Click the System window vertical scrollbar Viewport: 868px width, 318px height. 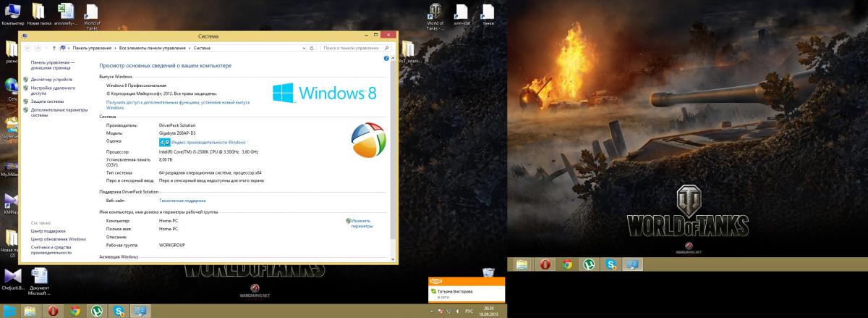(393, 145)
